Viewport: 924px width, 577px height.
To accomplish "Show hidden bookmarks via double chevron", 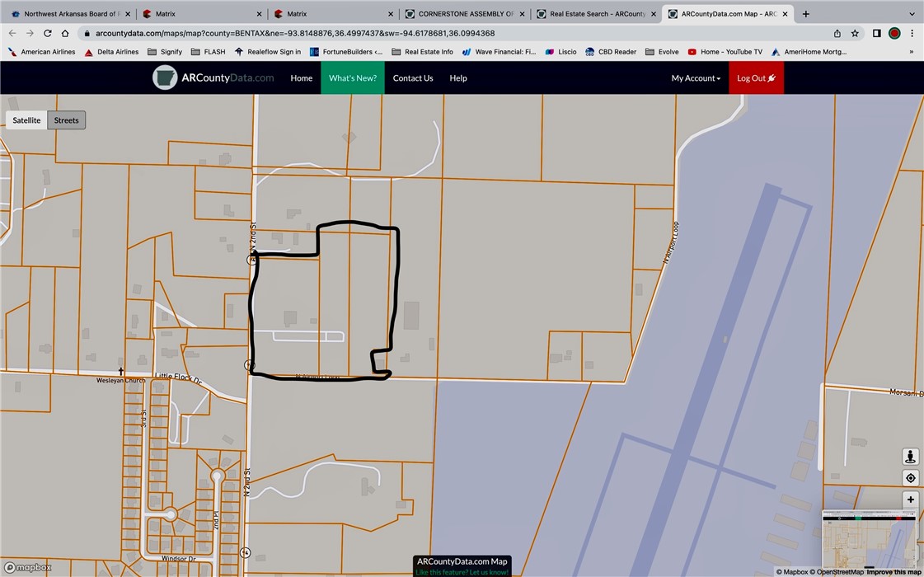I will [911, 52].
